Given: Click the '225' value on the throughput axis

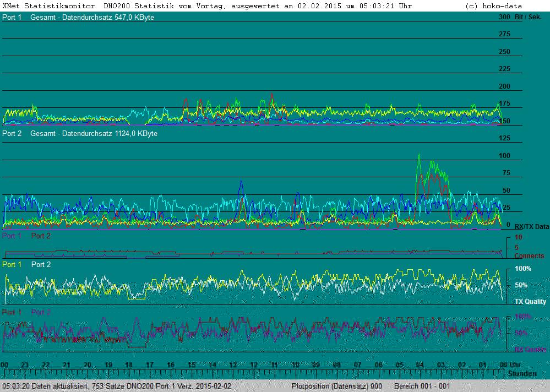Looking at the screenshot, I should click(x=504, y=69).
